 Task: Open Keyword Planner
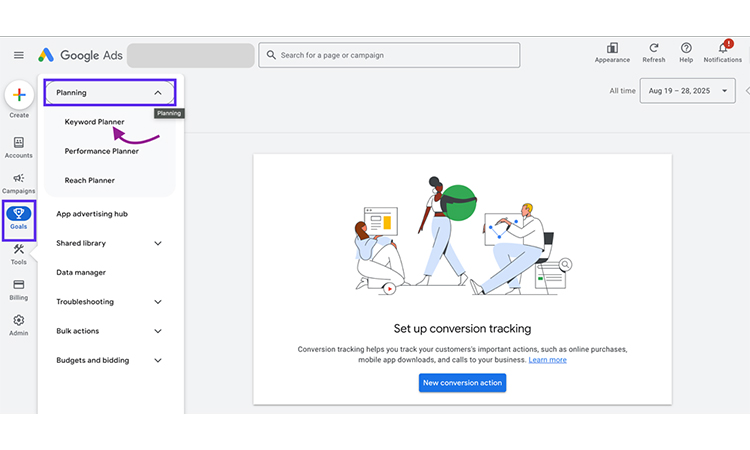94,122
